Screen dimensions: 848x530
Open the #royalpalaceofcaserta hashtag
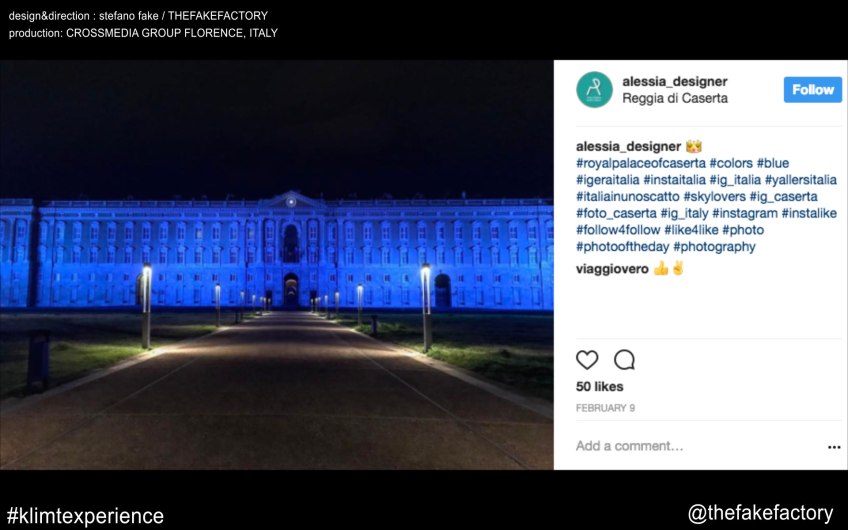pos(641,163)
